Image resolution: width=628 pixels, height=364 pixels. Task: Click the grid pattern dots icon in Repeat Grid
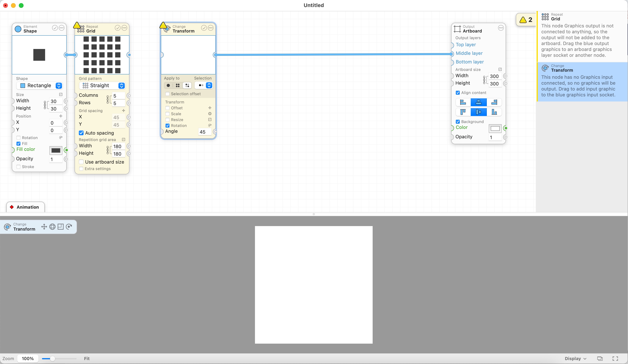[86, 85]
